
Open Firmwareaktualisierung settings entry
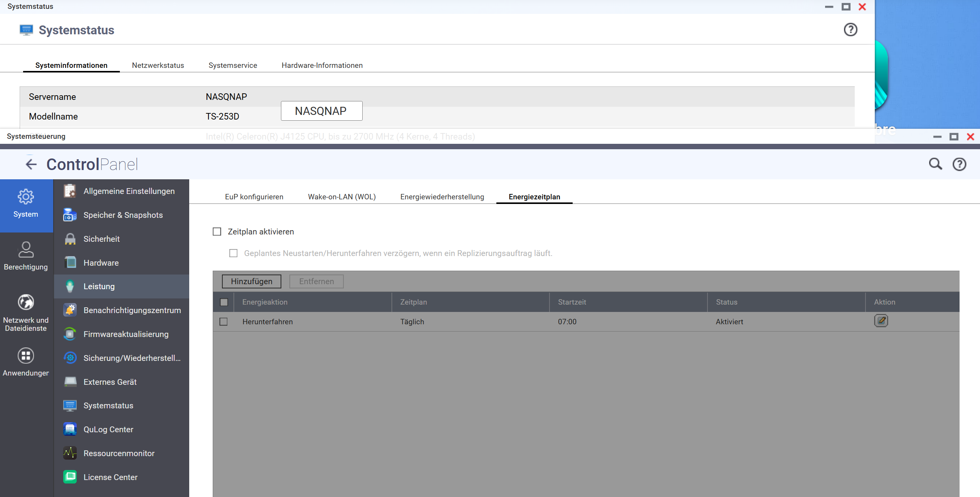[126, 334]
